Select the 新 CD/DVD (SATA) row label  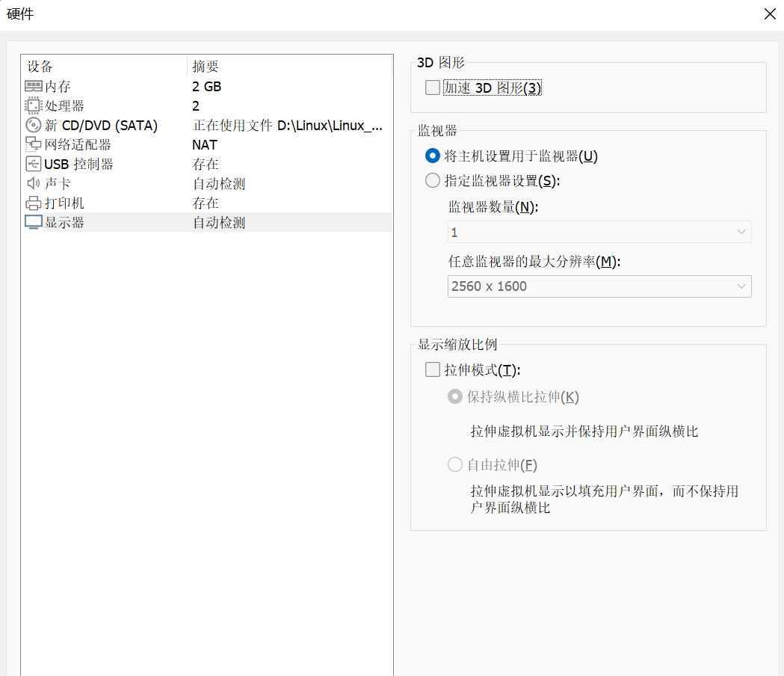coord(101,125)
